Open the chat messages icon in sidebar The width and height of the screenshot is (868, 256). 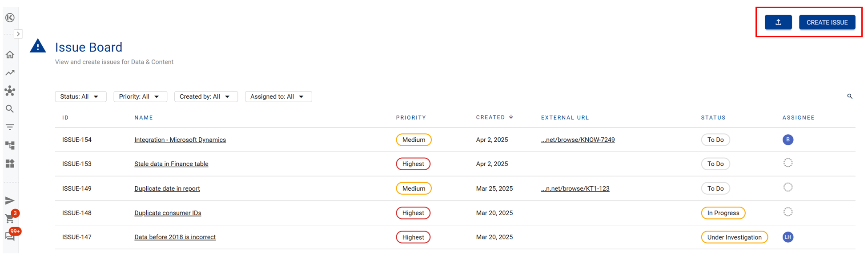pos(10,236)
